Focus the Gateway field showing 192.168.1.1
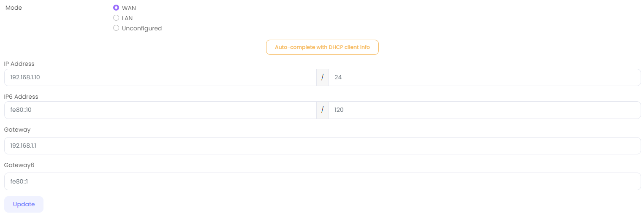The height and width of the screenshot is (216, 644). click(322, 146)
